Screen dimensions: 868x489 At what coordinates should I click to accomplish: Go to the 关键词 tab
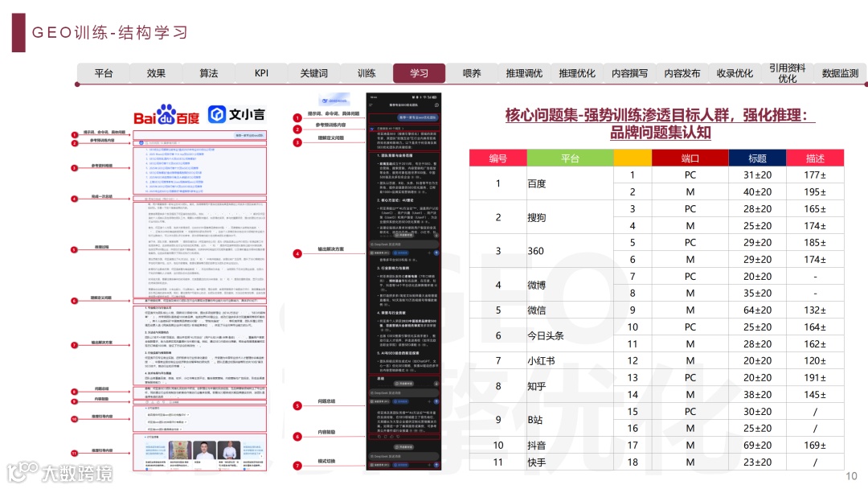(314, 73)
